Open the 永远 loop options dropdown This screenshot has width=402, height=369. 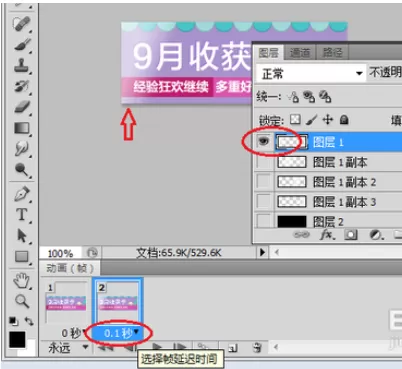(68, 348)
